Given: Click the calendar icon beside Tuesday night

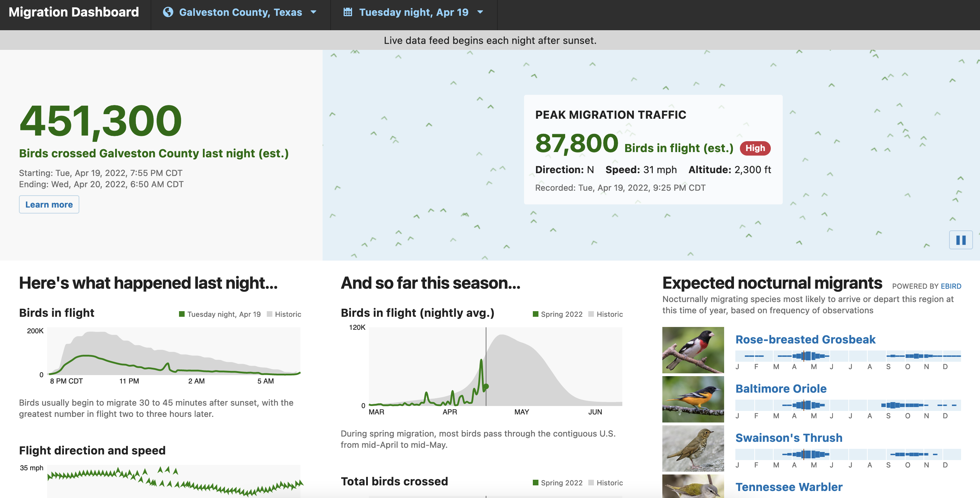Looking at the screenshot, I should pos(347,12).
